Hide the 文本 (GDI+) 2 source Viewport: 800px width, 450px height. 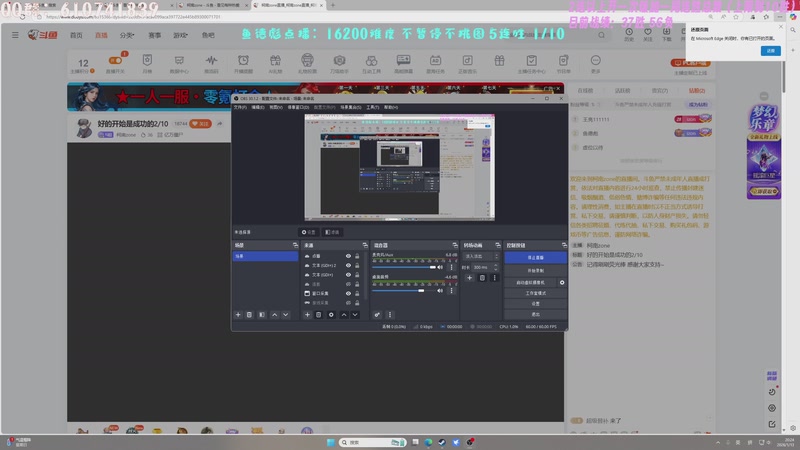[x=348, y=265]
